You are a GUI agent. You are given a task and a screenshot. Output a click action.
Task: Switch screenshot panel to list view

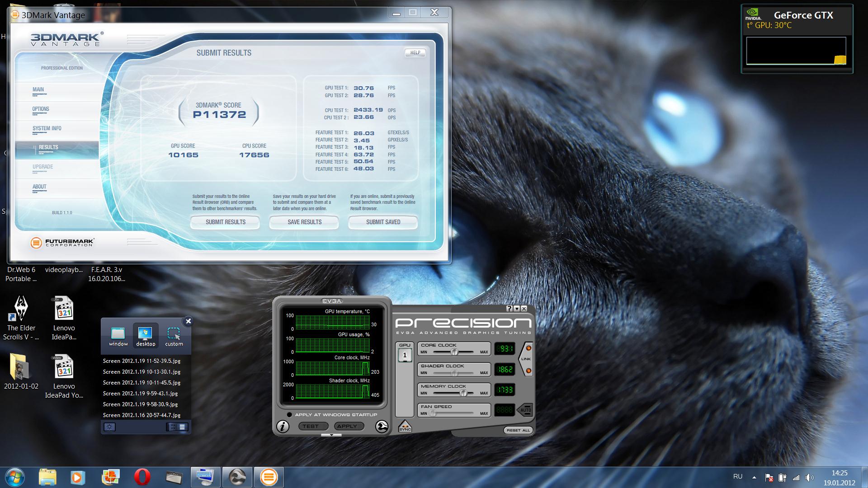click(x=182, y=427)
